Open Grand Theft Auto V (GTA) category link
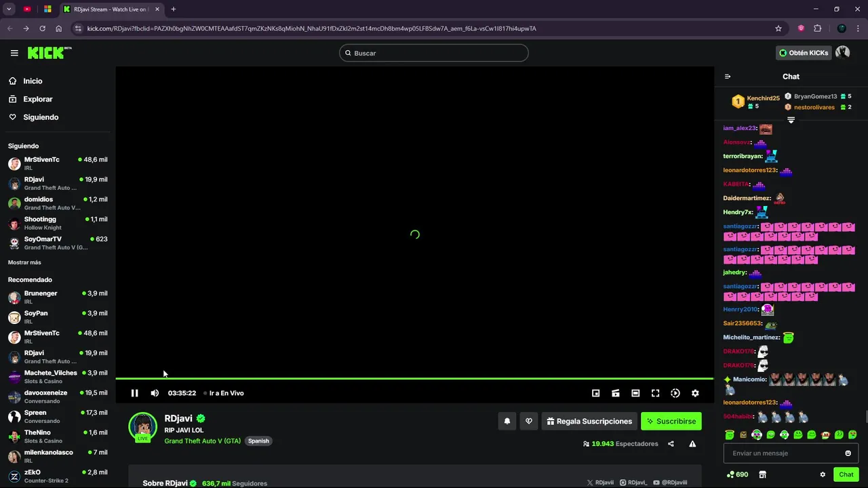The height and width of the screenshot is (488, 868). click(202, 441)
